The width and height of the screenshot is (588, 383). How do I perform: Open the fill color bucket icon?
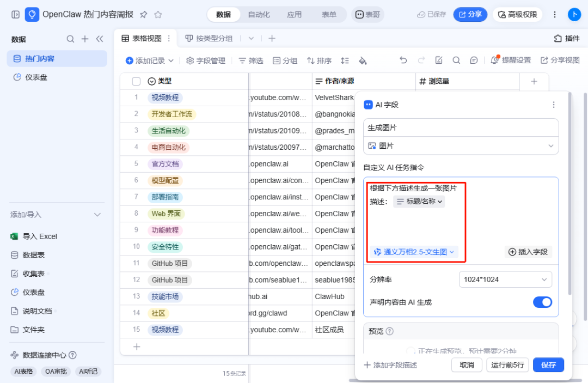[x=363, y=60]
